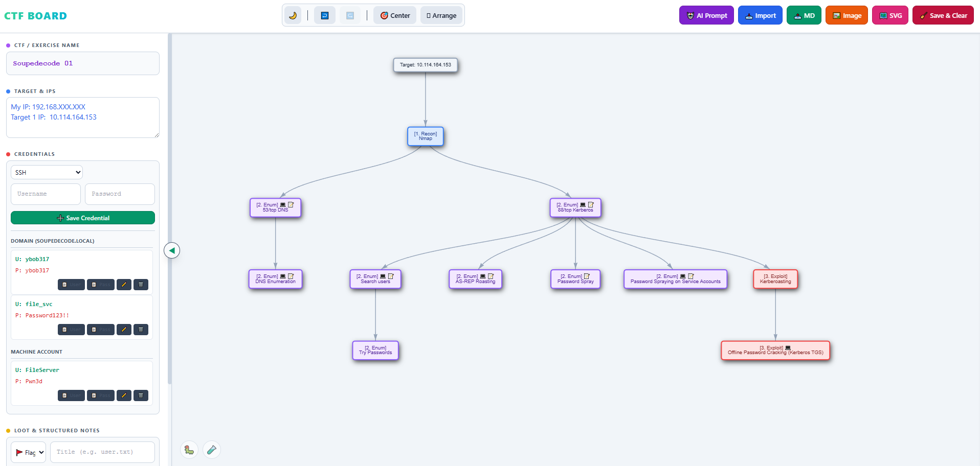Copy password for file_svc credential

coord(101,330)
